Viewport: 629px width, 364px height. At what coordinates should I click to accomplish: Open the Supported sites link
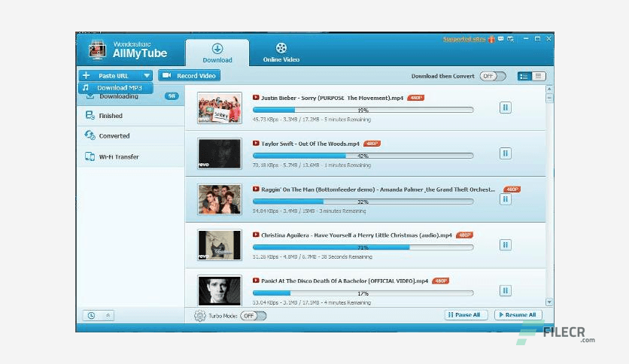464,39
